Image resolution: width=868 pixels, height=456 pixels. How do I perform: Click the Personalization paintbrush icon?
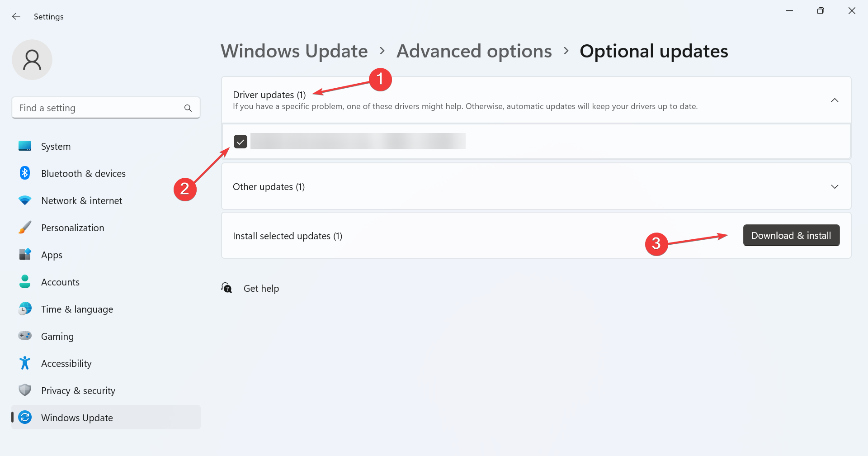[25, 228]
